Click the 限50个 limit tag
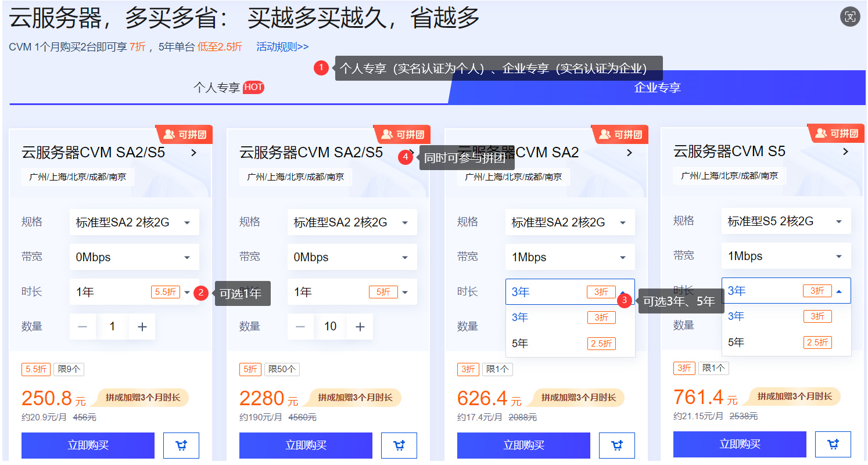This screenshot has width=868, height=465. click(x=282, y=369)
